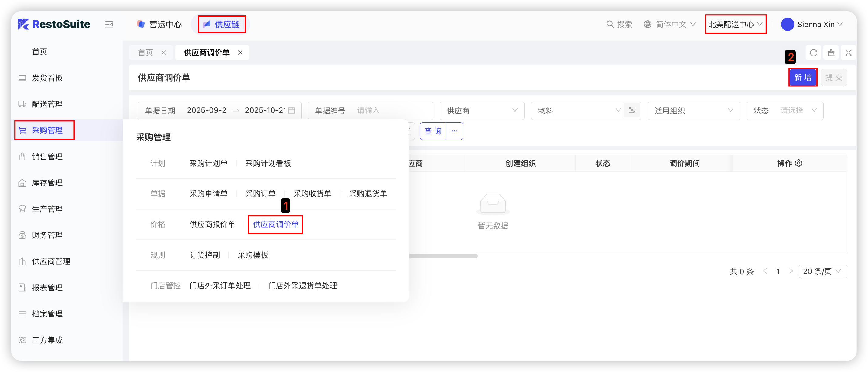
Task: Click the search magnifier icon
Action: 610,24
